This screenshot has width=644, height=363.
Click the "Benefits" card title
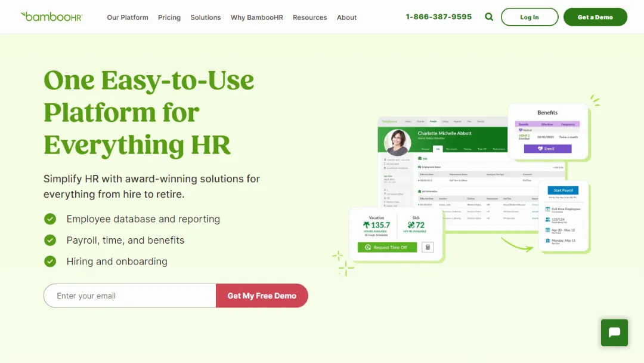[547, 112]
